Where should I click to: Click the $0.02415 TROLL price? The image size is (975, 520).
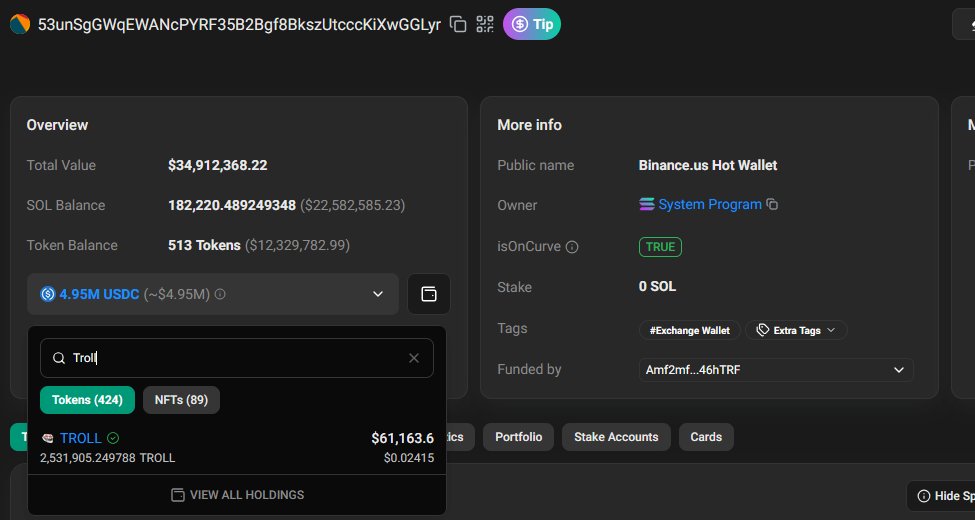[409, 458]
